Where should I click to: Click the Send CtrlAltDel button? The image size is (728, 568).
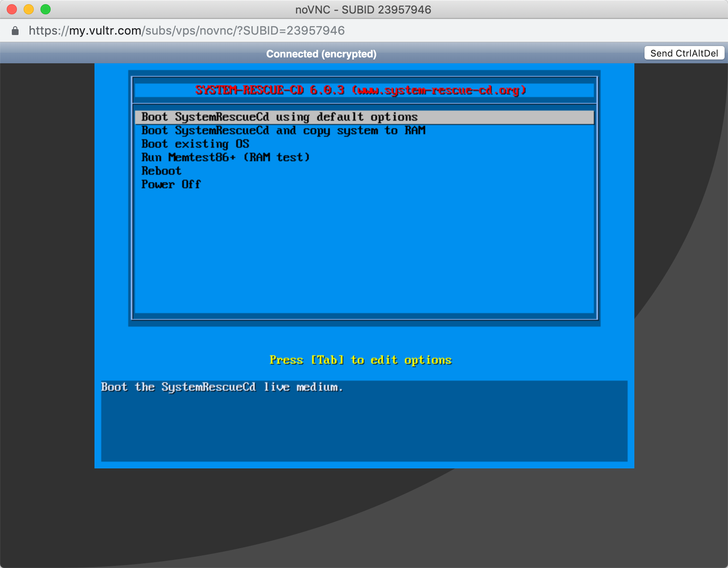[684, 53]
